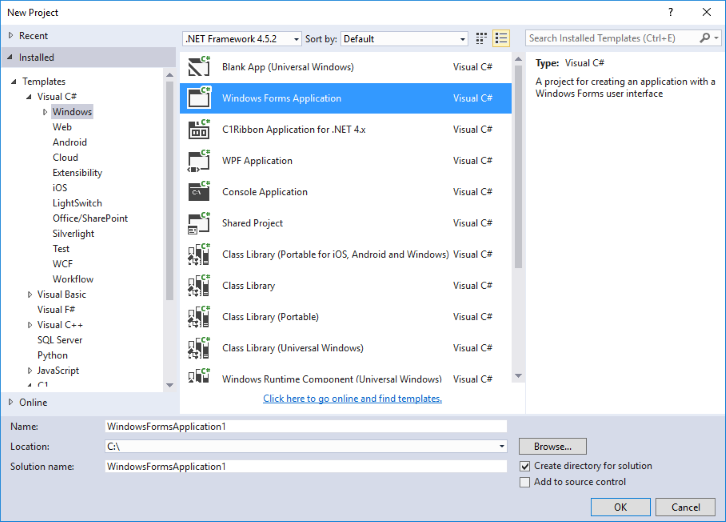The width and height of the screenshot is (726, 522).
Task: Expand the Online section
Action: tap(11, 402)
